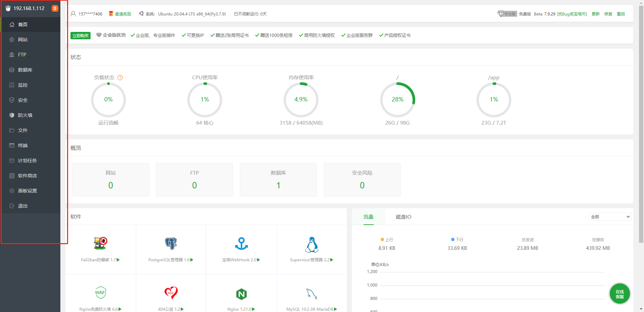Click the 终端 terminal icon in sidebar

click(x=12, y=145)
